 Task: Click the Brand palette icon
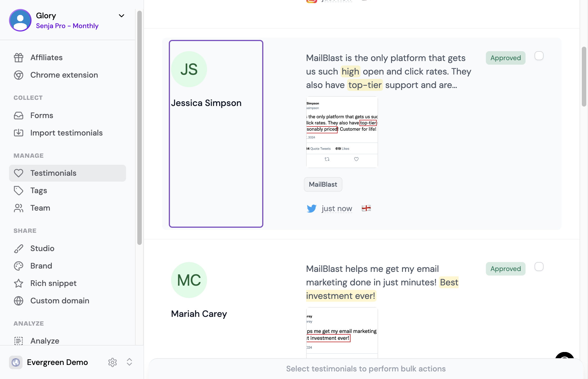(19, 266)
